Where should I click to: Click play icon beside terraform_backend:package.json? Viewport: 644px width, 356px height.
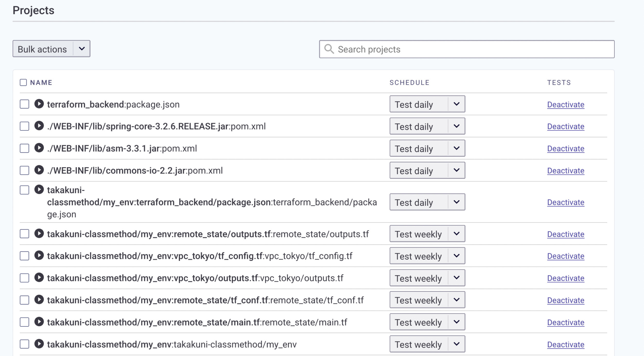click(x=39, y=104)
